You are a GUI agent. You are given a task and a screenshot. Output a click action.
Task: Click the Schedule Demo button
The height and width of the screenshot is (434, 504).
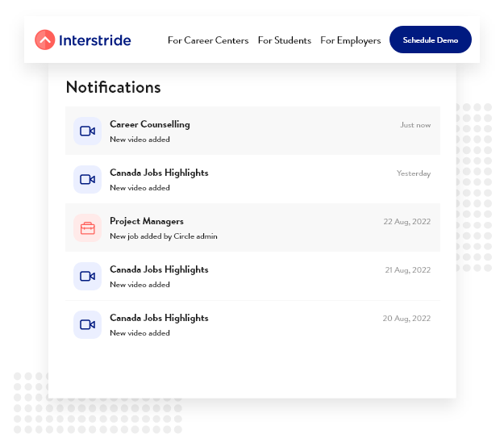coord(431,40)
